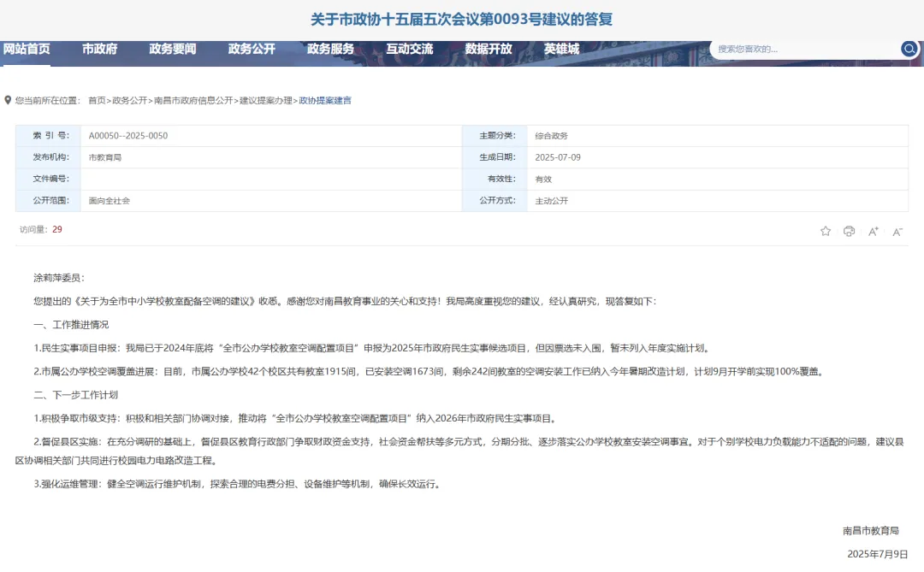Click the salutation 涂莉萍委员
The height and width of the screenshot is (572, 924).
tap(59, 278)
